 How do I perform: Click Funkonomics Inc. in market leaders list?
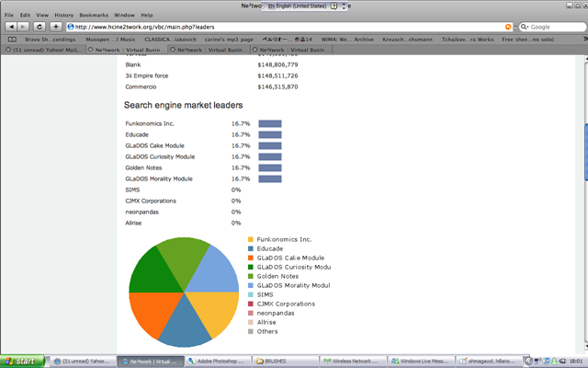pyautogui.click(x=150, y=123)
